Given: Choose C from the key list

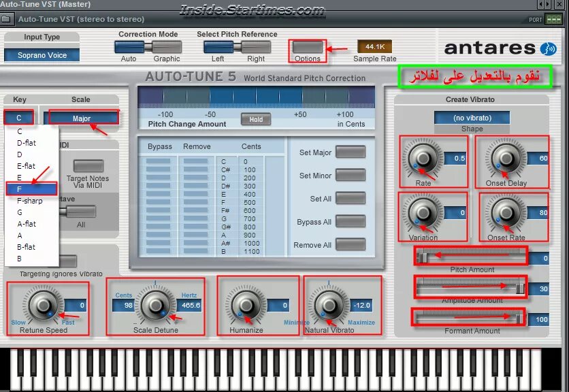Looking at the screenshot, I should [x=31, y=131].
